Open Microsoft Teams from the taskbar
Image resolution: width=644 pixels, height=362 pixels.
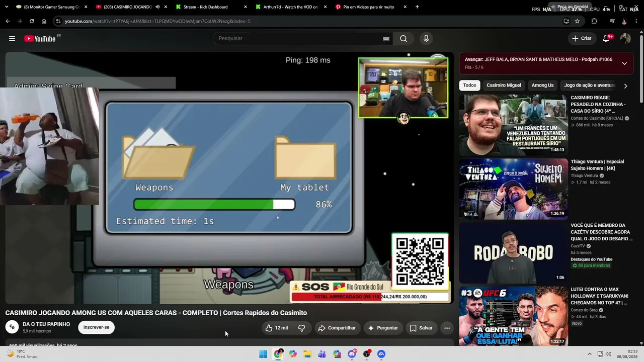pyautogui.click(x=323, y=354)
